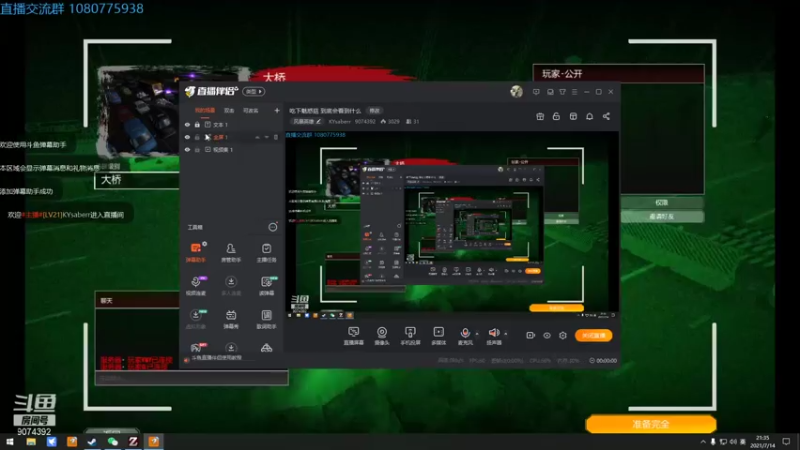Click the screen mode pill beside logo

(254, 91)
